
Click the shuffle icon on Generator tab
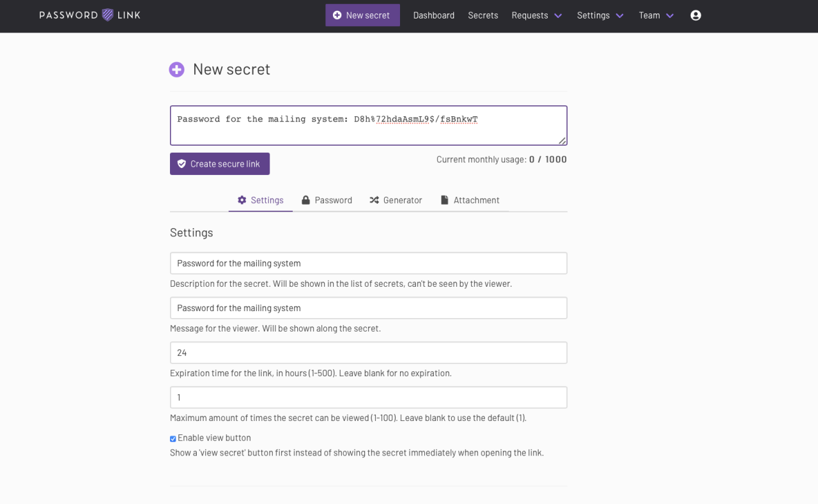tap(374, 200)
